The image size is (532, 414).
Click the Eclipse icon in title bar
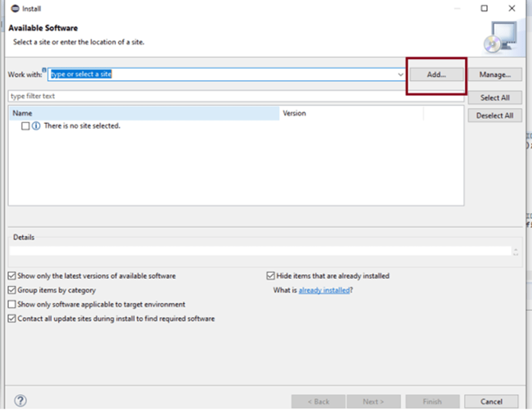(15, 8)
